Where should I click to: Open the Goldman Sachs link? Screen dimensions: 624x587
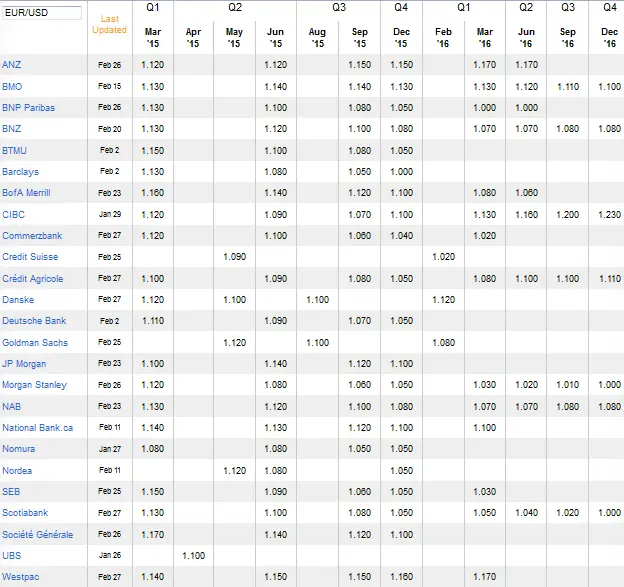click(35, 343)
